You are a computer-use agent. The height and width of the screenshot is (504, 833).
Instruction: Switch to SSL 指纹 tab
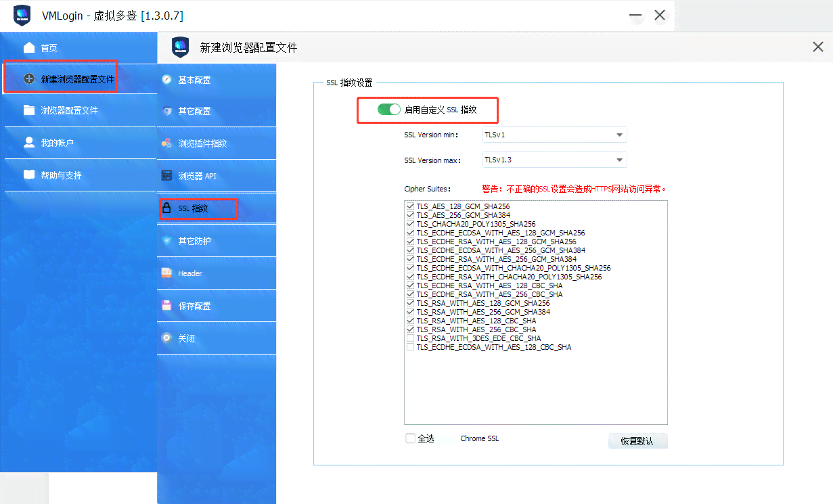tap(217, 208)
